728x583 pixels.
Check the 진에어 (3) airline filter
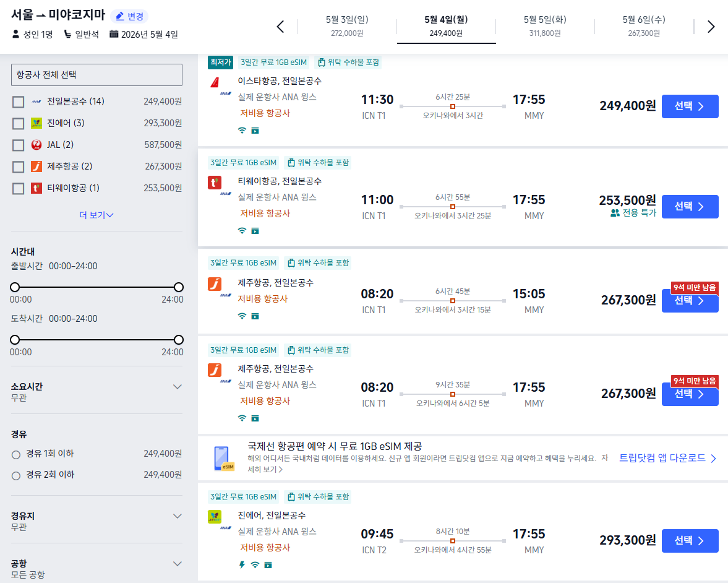coord(18,124)
